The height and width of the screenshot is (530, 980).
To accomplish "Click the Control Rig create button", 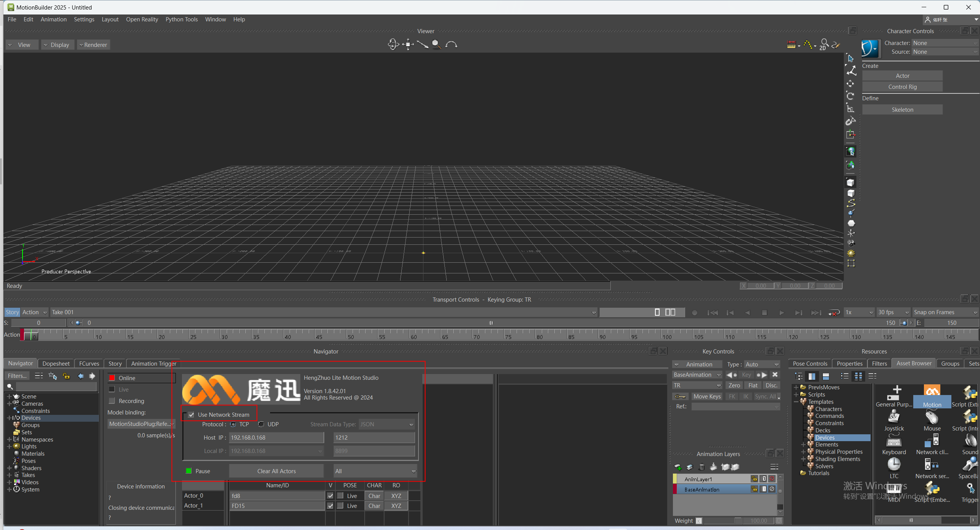I will [x=902, y=87].
